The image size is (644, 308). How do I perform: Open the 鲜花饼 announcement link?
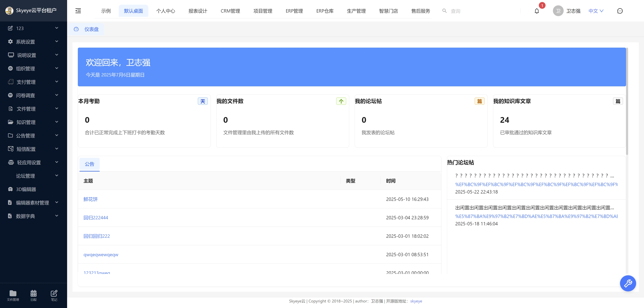90,199
